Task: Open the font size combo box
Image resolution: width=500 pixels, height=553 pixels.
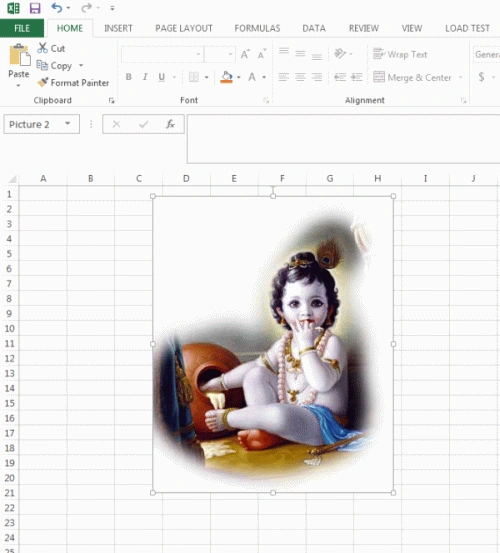Action: 220,54
